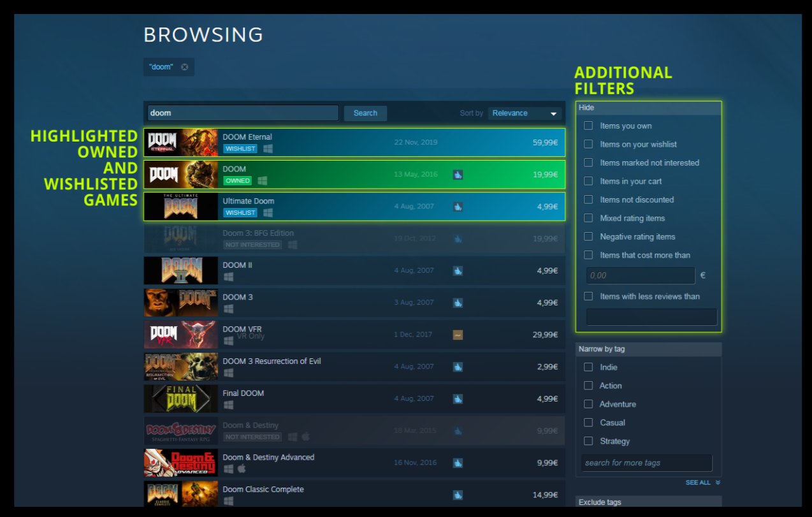This screenshot has height=517, width=812.
Task: Check the Strategy tag filter
Action: [x=588, y=441]
